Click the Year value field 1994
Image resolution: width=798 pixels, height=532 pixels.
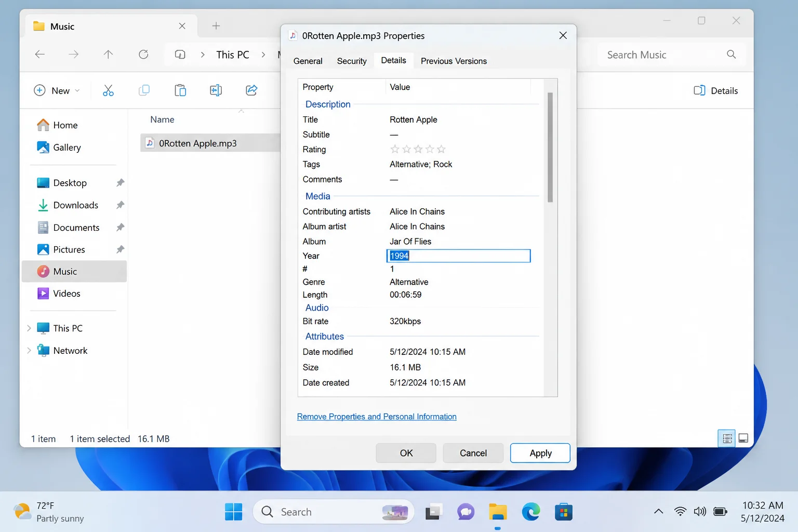point(459,256)
